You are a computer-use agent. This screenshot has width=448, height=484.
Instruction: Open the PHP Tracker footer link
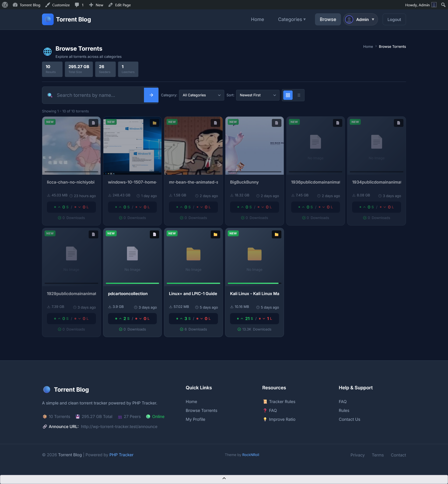tap(121, 455)
